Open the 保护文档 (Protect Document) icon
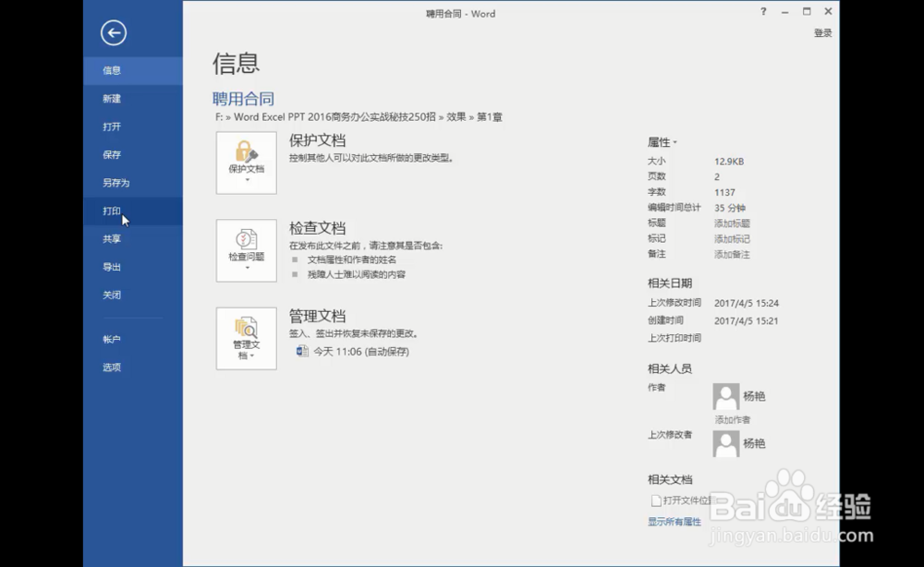 246,157
